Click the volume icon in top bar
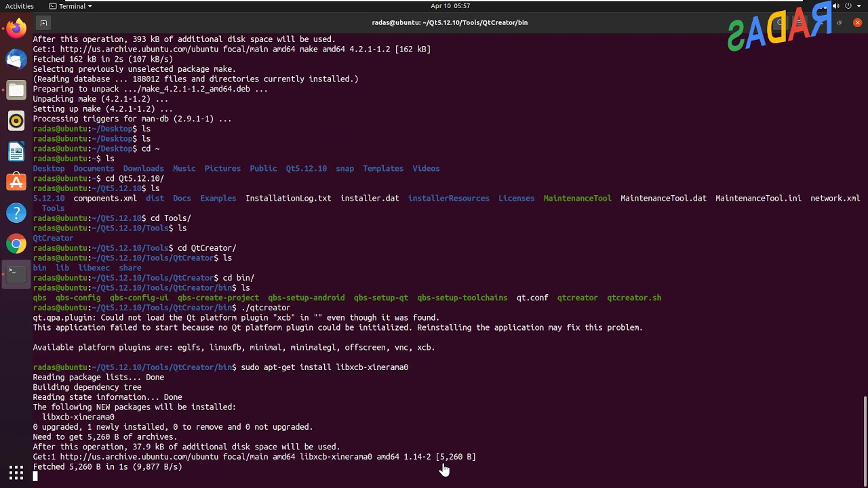 [836, 6]
